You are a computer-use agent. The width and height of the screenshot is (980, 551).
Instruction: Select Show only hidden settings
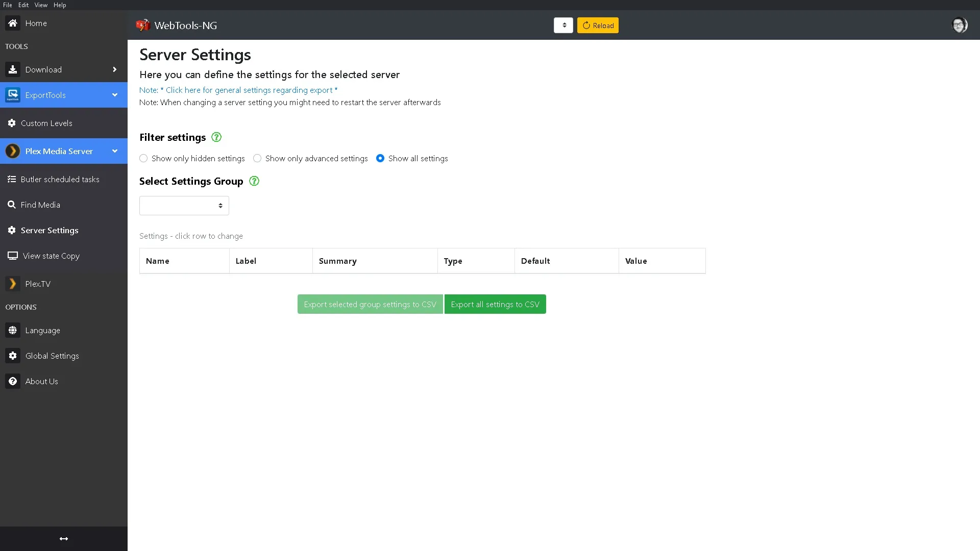coord(143,158)
